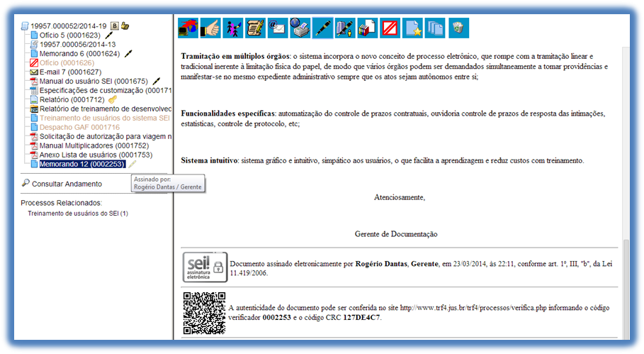Click the page-with-star favorite model icon

(413, 28)
